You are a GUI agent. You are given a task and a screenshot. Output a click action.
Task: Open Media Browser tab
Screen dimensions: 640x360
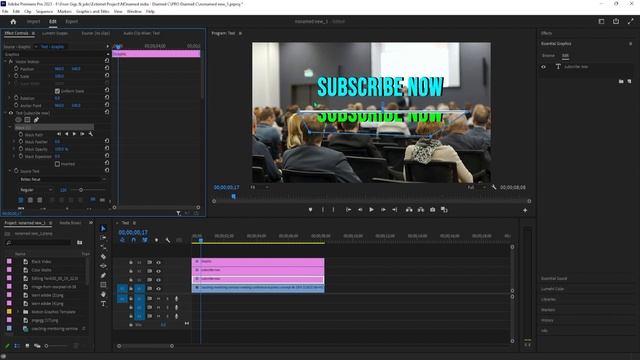pyautogui.click(x=70, y=223)
